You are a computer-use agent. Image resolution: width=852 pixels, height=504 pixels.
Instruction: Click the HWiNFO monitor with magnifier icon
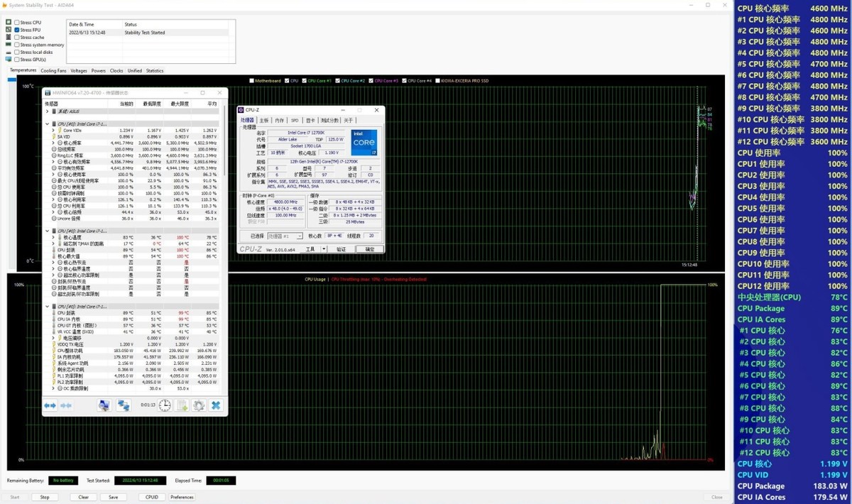pos(104,405)
